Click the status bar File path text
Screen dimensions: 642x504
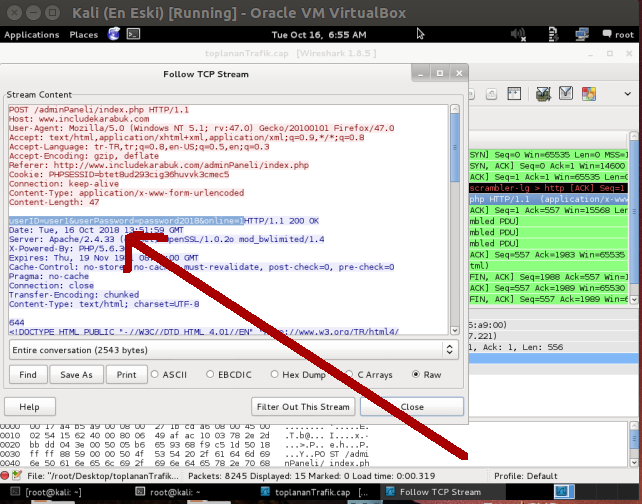(x=102, y=476)
